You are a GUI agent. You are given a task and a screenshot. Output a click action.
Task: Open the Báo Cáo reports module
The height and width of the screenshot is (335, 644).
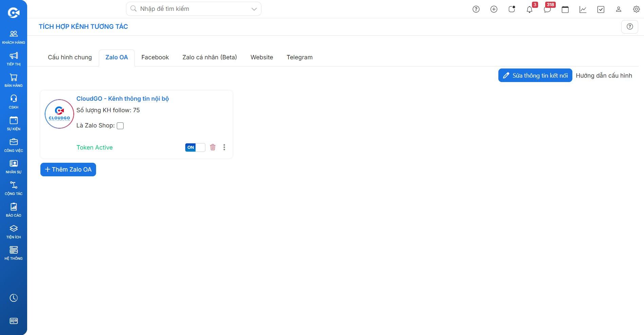(14, 210)
